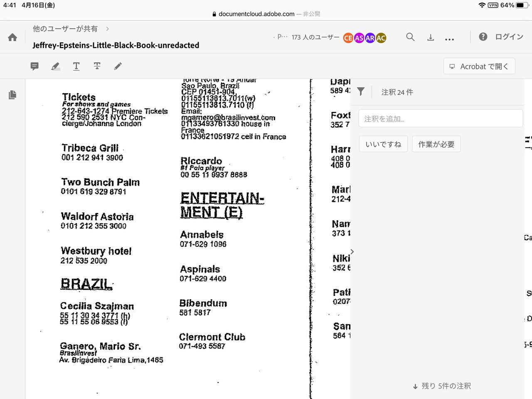Select the pencil drawing tool
The width and height of the screenshot is (532, 399).
pyautogui.click(x=118, y=66)
